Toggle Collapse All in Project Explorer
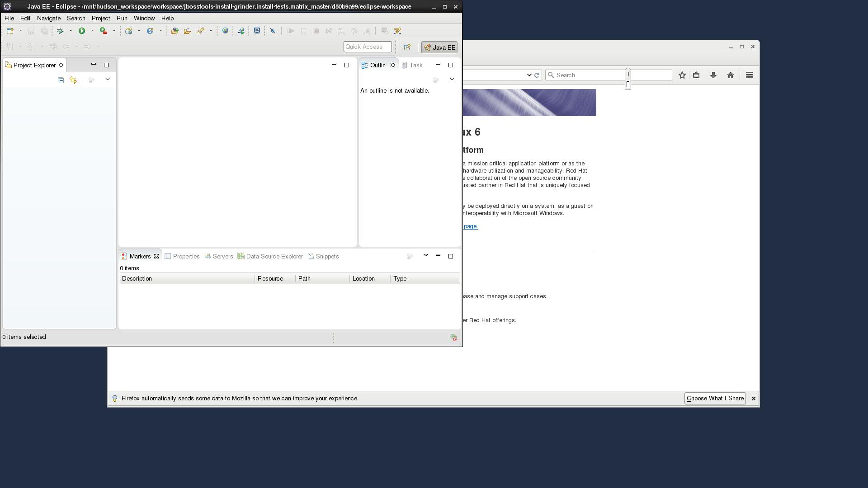 pos(61,80)
